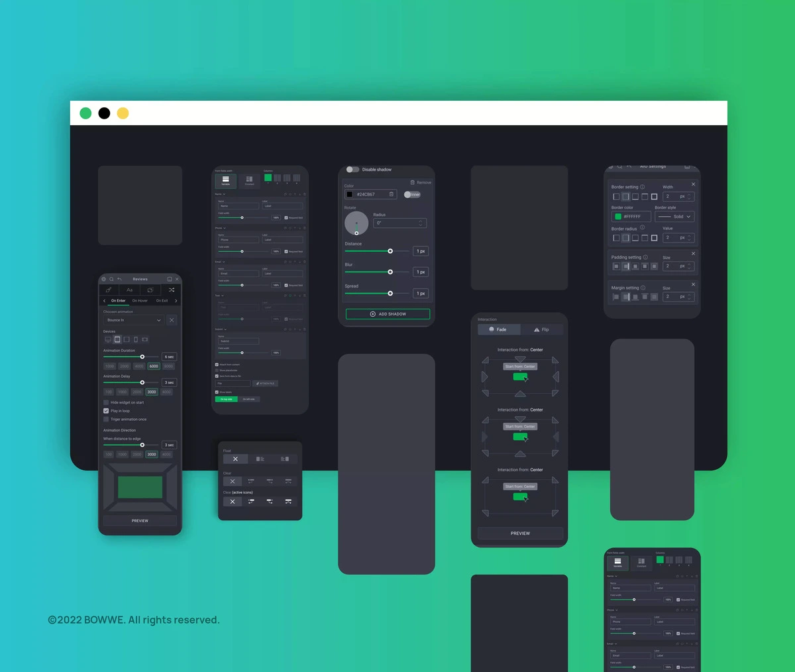Click the Border color green swatch
This screenshot has width=795, height=672.
(618, 217)
